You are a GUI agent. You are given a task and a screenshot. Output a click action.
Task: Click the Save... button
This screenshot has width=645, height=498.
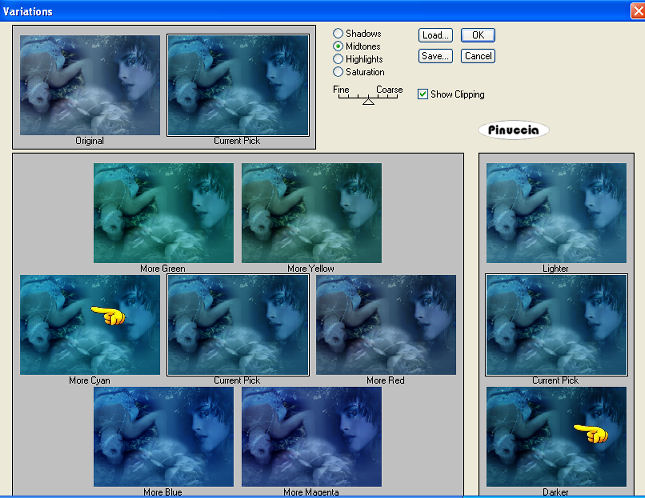(435, 56)
